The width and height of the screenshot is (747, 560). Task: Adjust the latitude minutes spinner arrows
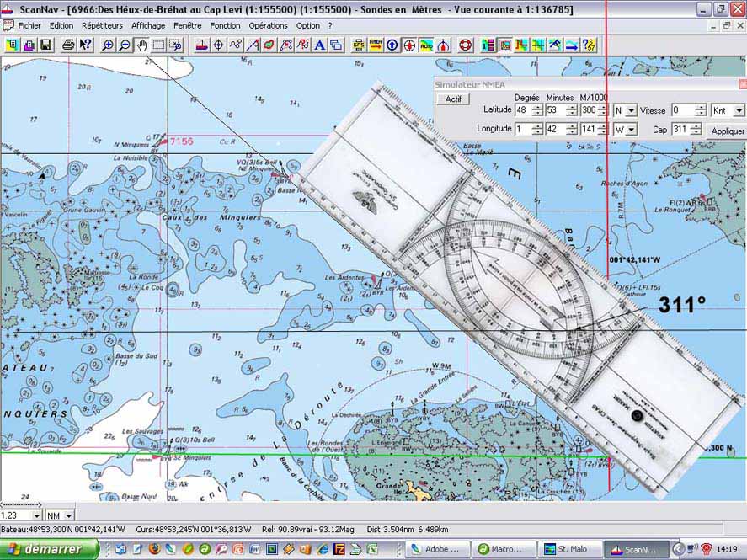tap(572, 111)
